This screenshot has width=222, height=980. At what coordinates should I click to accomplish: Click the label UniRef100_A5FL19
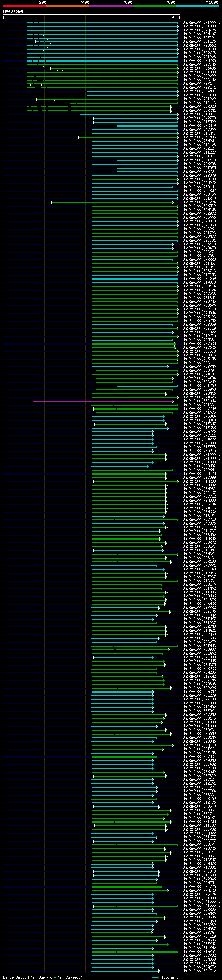click(199, 936)
